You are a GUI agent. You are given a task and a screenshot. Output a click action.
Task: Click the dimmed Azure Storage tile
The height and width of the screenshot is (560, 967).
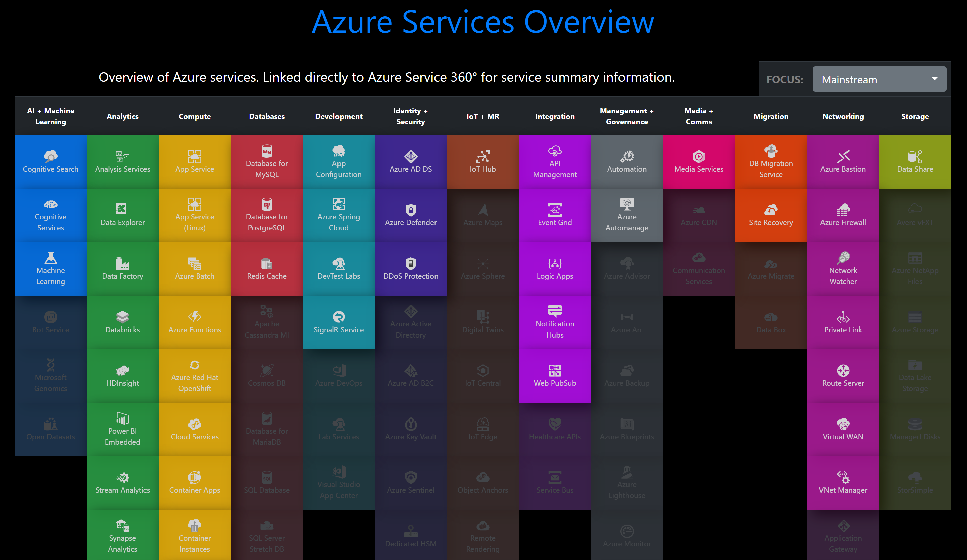(915, 322)
